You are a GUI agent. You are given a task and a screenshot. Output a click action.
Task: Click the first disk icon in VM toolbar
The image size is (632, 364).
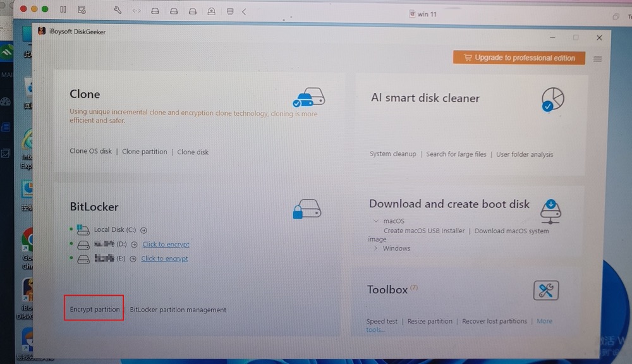click(155, 11)
